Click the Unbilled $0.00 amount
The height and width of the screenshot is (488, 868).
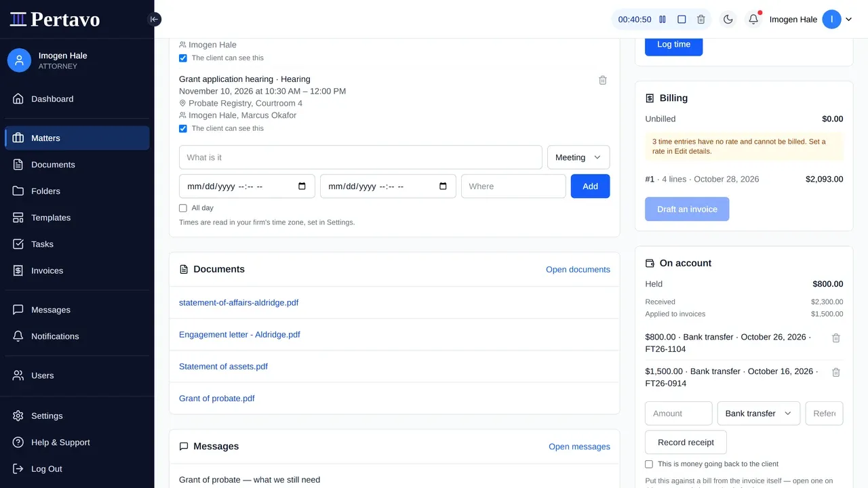tap(833, 119)
